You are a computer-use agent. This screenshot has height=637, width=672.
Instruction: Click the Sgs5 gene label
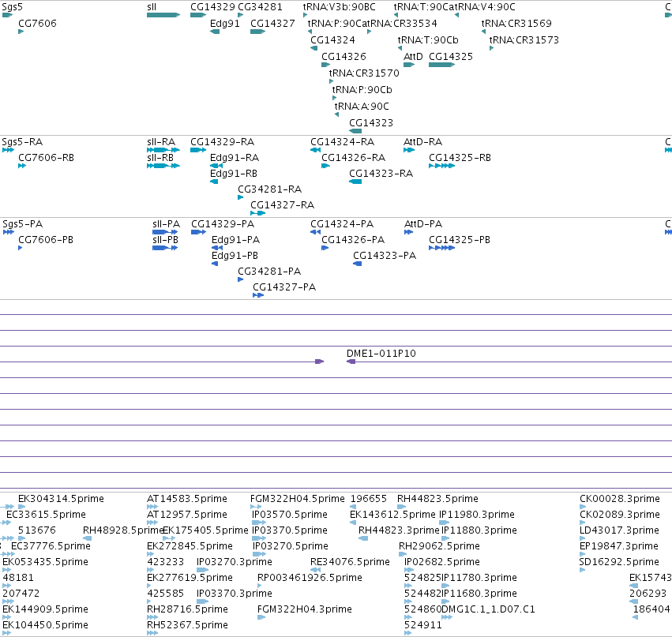13,7
